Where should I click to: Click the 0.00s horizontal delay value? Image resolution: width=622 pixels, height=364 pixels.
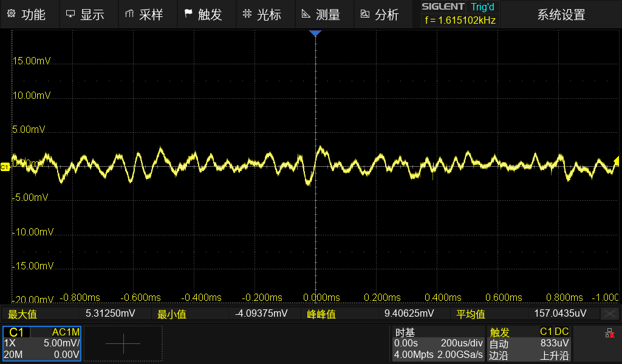(406, 343)
